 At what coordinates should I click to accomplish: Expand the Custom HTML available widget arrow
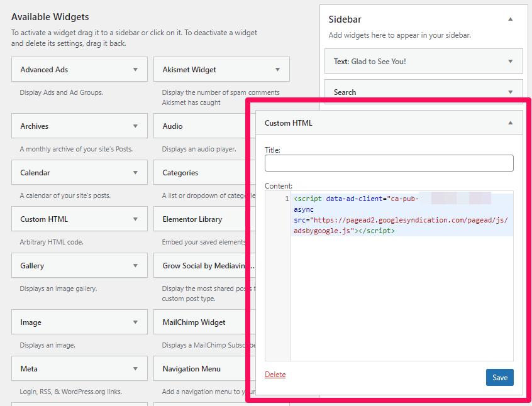pyautogui.click(x=135, y=219)
